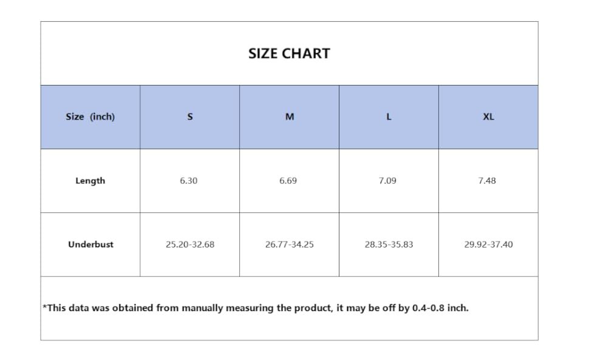Select the L column header
This screenshot has height=364, width=589.
(x=389, y=117)
